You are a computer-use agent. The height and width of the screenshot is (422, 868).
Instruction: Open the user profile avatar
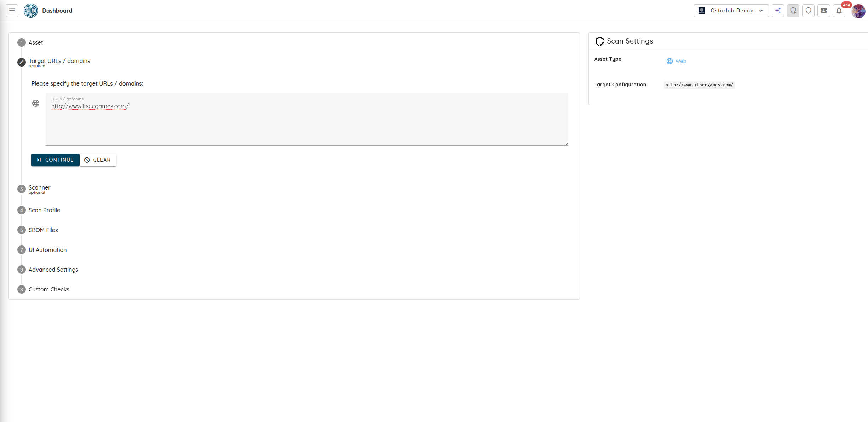pos(858,11)
